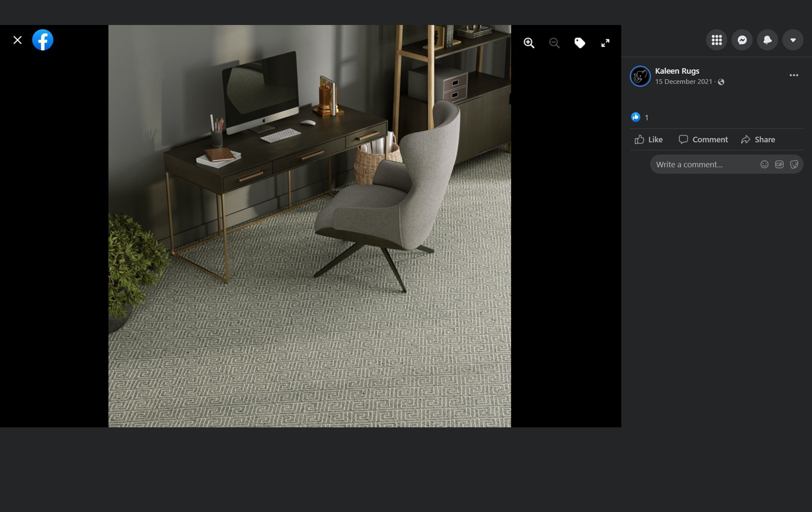Zoom in on the photo
This screenshot has width=812, height=512.
tap(529, 43)
